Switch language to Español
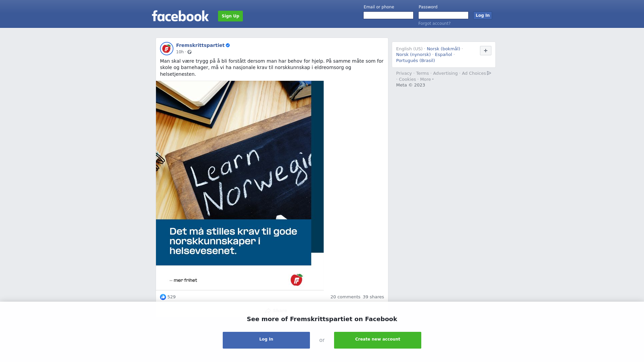 (443, 55)
